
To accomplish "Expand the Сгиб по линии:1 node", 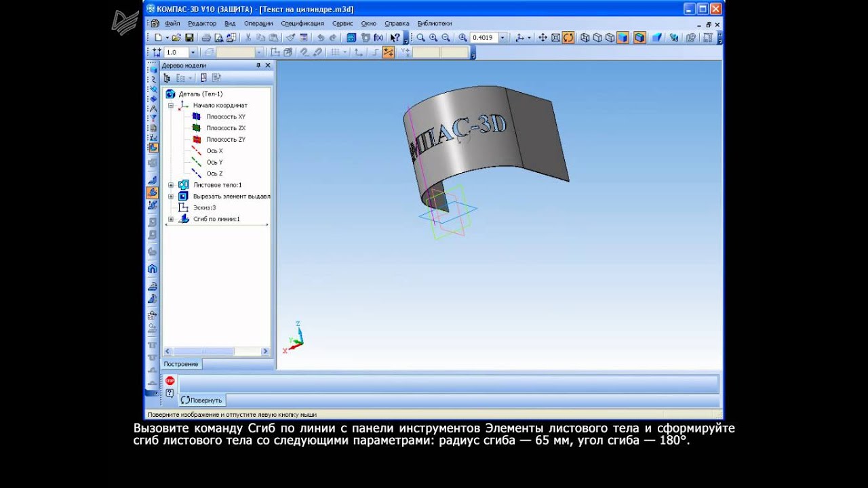I will click(171, 219).
